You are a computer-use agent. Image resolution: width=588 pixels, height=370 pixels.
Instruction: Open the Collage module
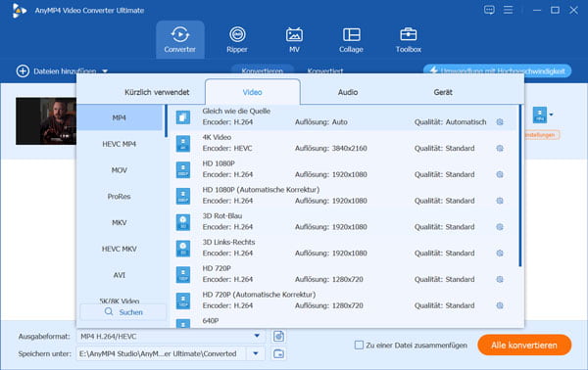point(352,40)
